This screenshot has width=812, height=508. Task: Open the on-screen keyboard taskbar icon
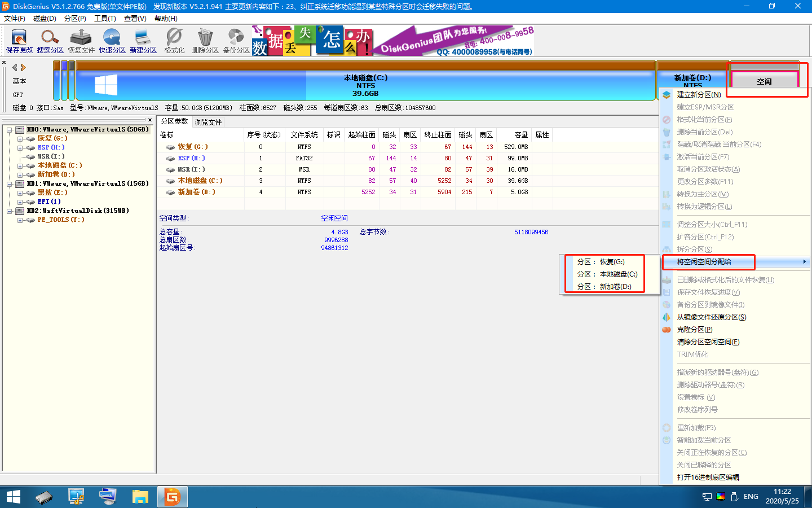108,497
